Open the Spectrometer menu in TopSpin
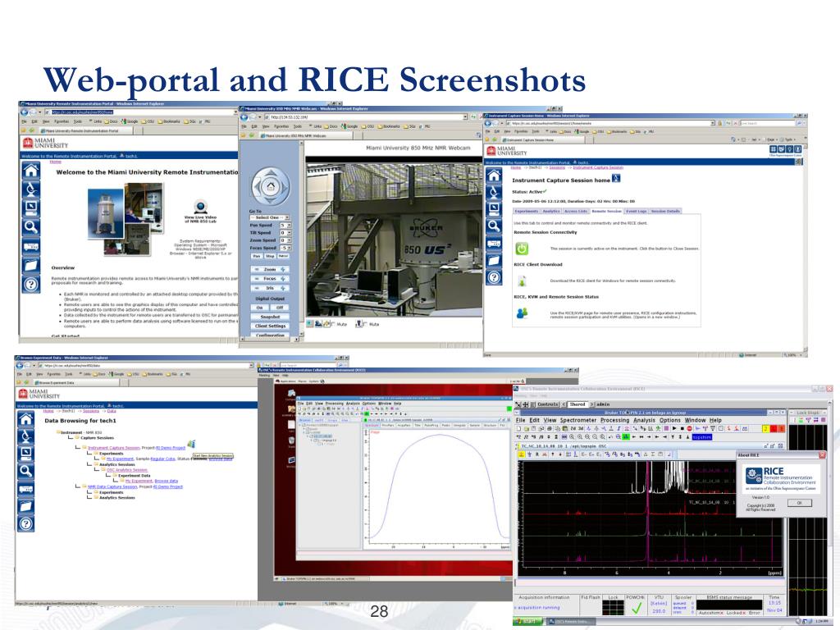The image size is (840, 630). tap(577, 421)
